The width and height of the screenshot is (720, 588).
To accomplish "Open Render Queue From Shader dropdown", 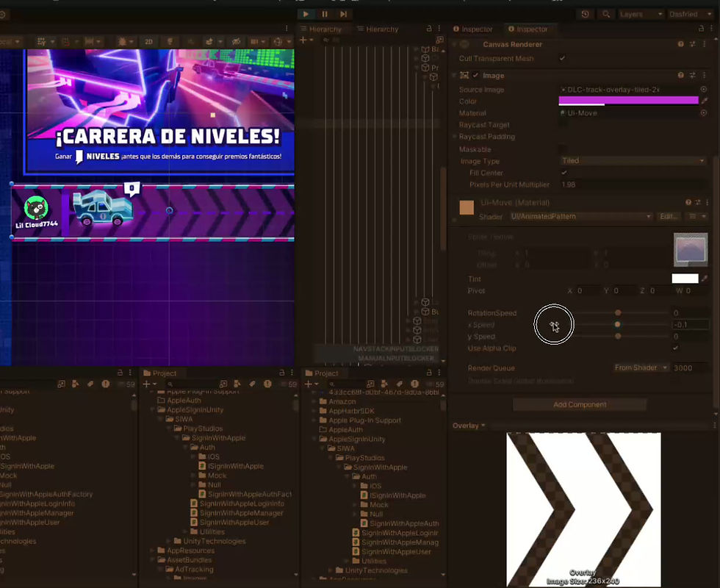I will click(641, 367).
